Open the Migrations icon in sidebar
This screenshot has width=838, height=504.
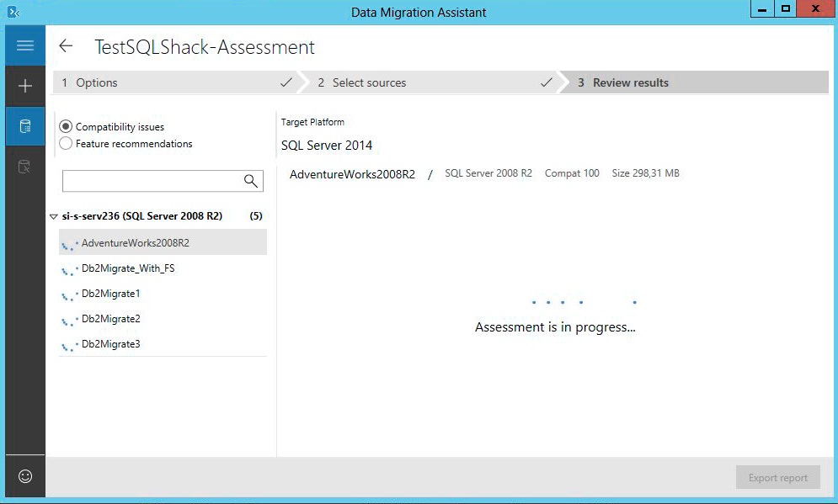coord(25,167)
